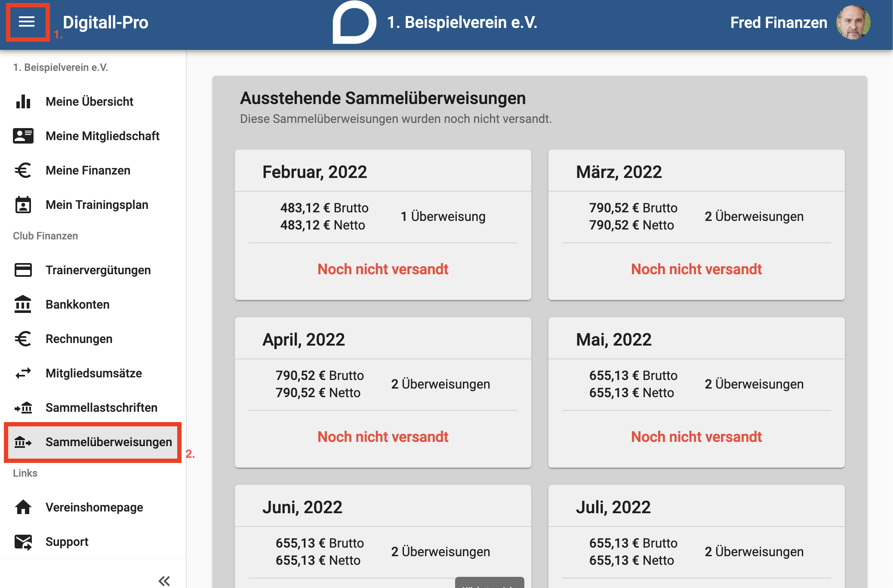Click Noch nicht versandt under März
Image resolution: width=893 pixels, height=588 pixels.
coord(696,269)
